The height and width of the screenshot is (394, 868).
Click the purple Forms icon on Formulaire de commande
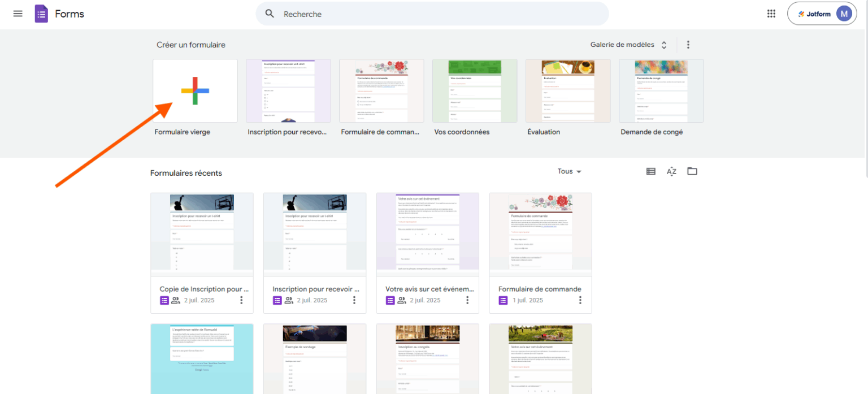pyautogui.click(x=503, y=300)
